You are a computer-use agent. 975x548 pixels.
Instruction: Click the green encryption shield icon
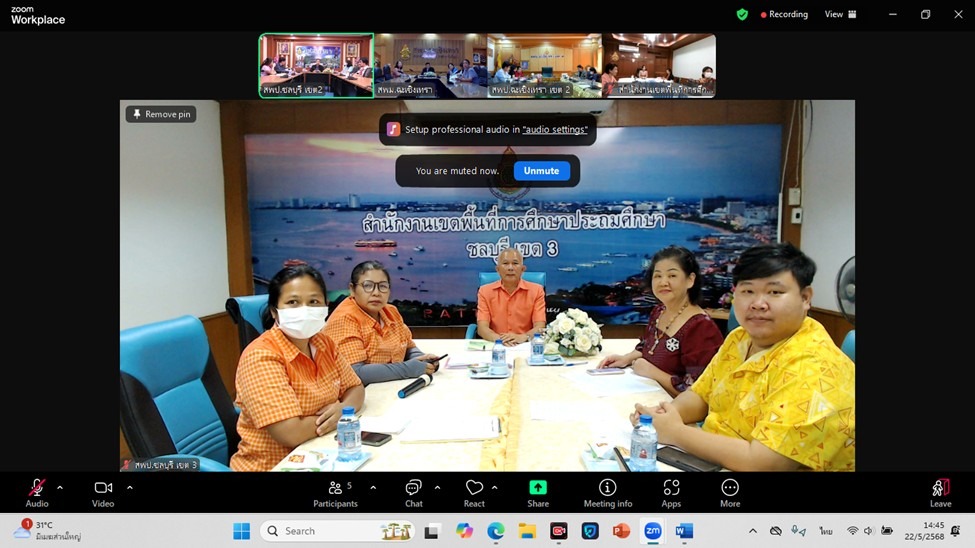point(742,14)
